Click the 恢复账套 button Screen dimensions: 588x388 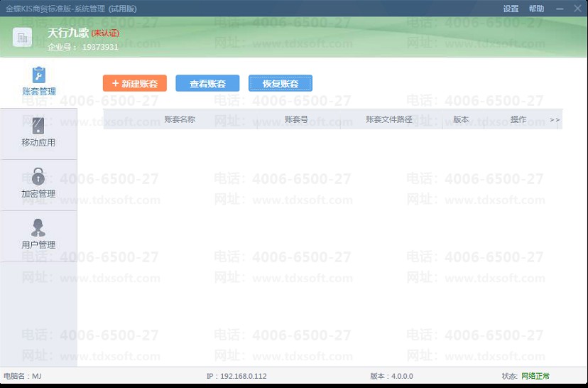(281, 83)
